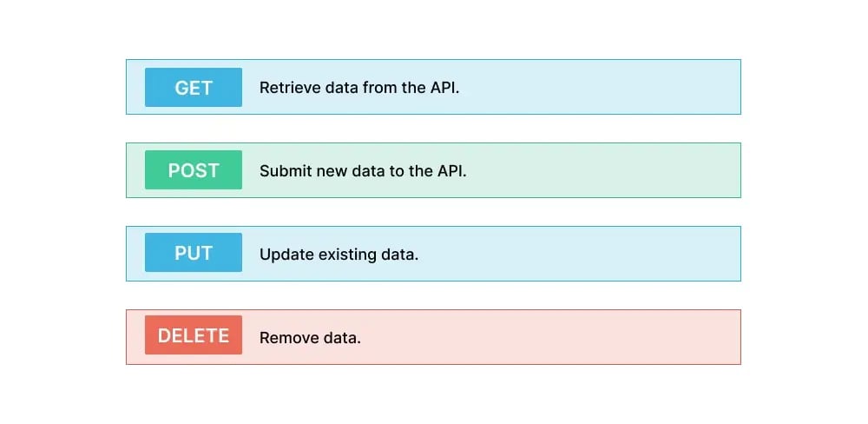
Task: Select the green POST method badge
Action: (x=194, y=171)
